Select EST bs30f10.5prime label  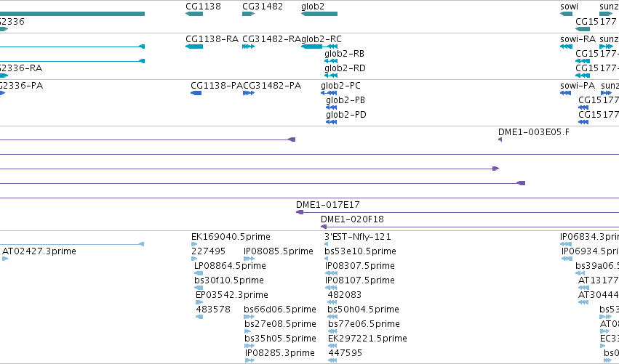point(229,280)
